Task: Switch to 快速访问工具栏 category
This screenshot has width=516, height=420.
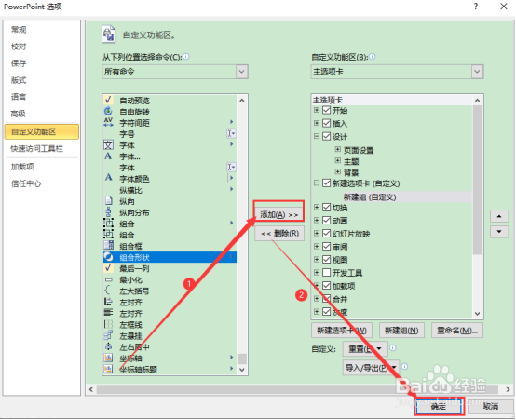Action: click(37, 149)
